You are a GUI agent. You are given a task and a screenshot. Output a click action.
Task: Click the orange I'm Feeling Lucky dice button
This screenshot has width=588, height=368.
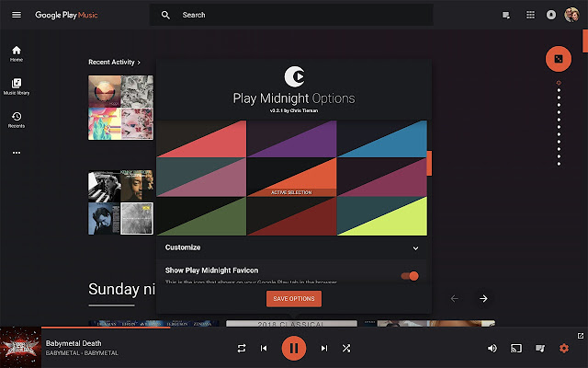(x=559, y=59)
